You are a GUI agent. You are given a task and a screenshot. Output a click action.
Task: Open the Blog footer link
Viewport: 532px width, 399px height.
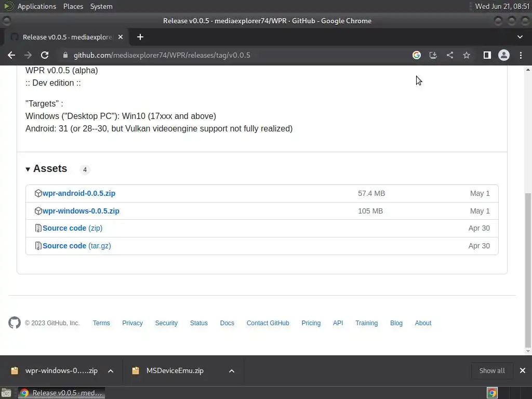point(396,323)
